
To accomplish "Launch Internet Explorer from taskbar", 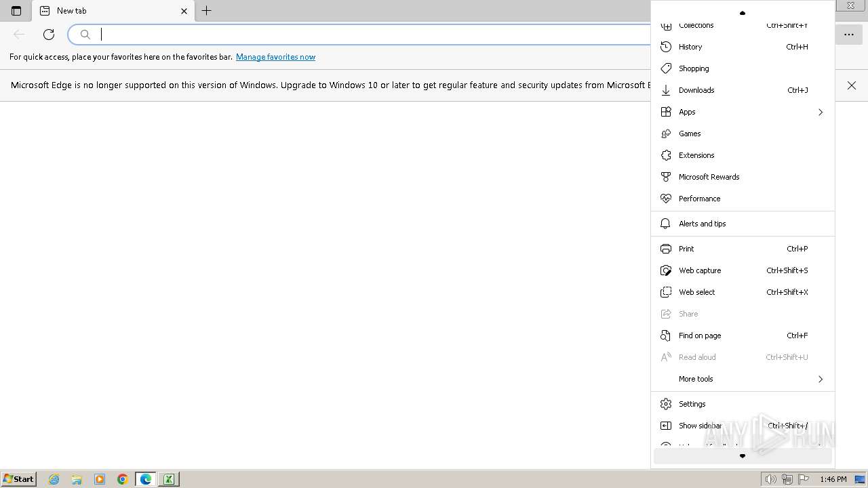I will coord(54,479).
